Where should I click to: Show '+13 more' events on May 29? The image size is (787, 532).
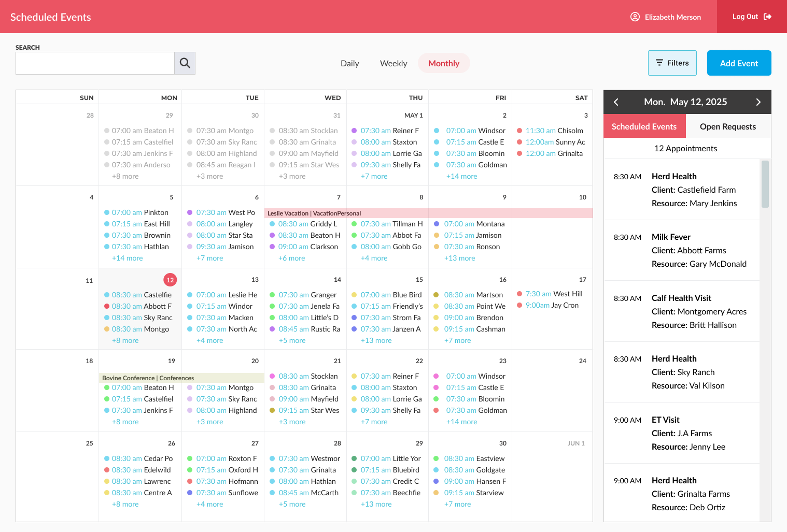[x=376, y=504]
